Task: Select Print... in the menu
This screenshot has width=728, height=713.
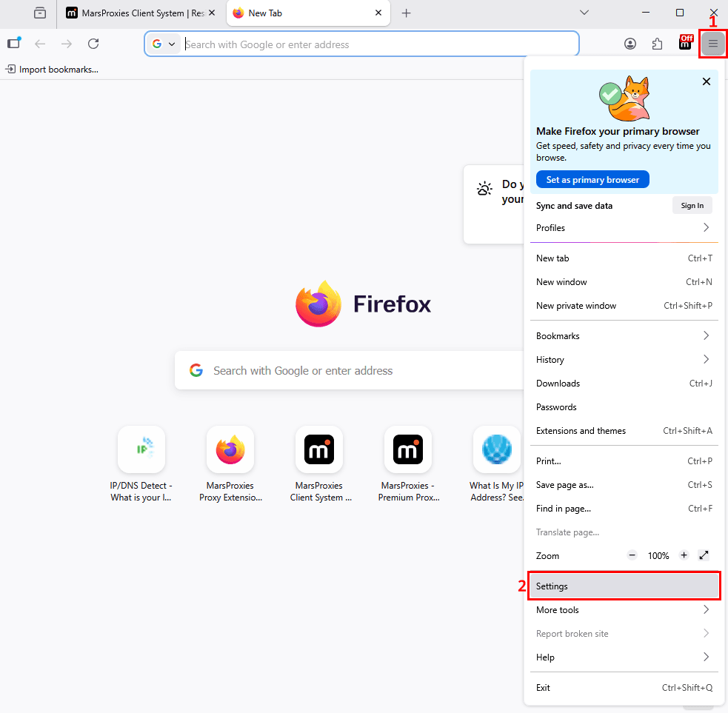Action: point(624,461)
